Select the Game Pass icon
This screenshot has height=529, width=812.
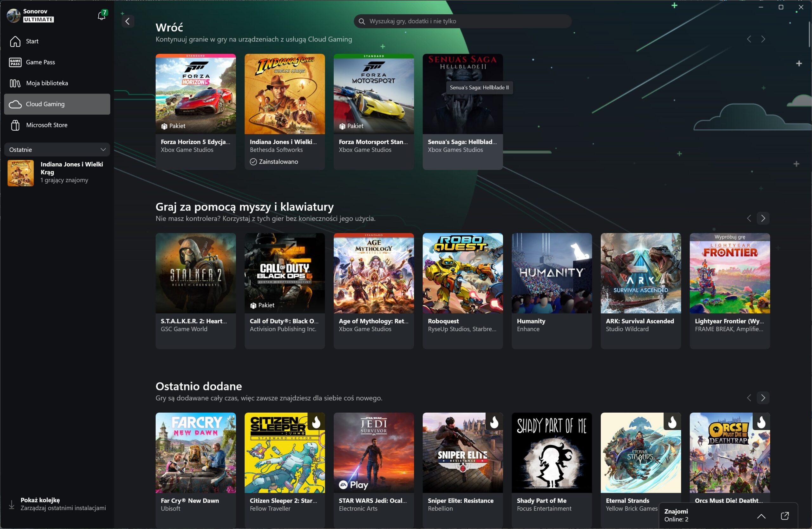tap(15, 62)
